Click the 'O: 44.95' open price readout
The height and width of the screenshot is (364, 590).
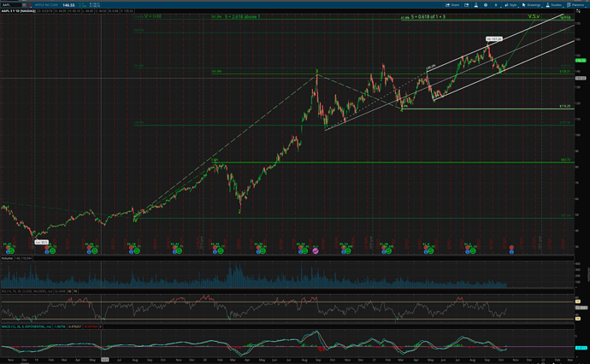click(x=61, y=11)
